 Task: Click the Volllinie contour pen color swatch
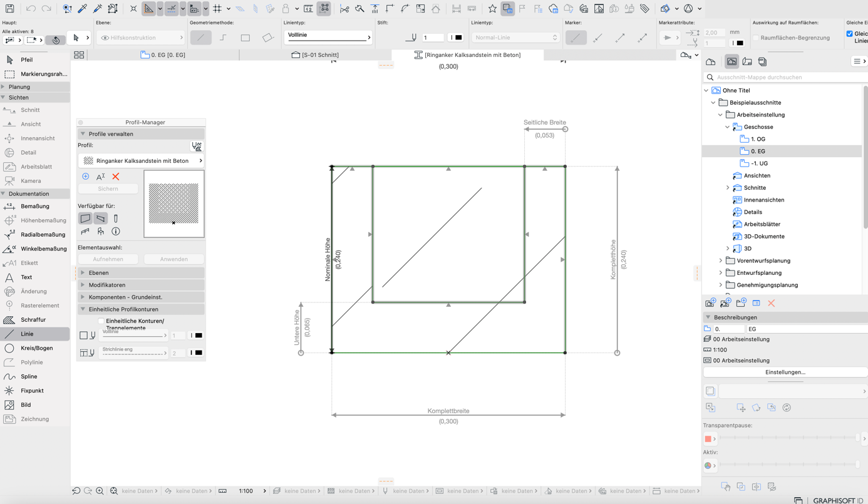click(x=196, y=336)
